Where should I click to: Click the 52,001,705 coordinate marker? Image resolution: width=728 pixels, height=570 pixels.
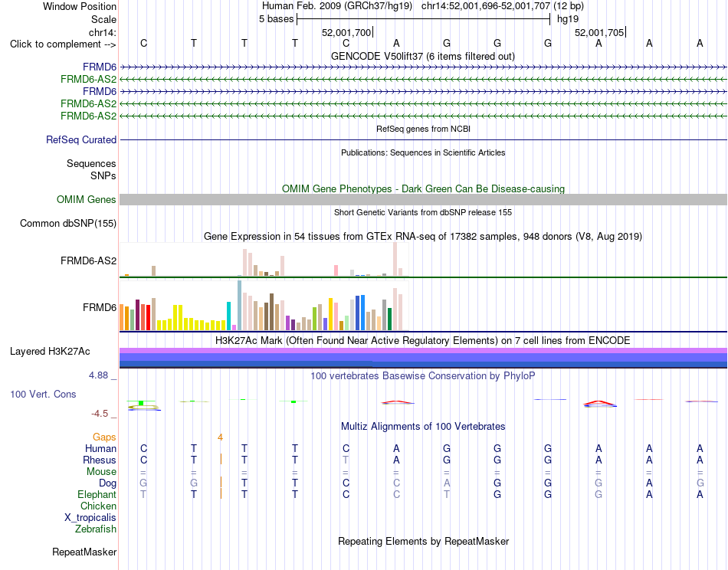coord(599,32)
